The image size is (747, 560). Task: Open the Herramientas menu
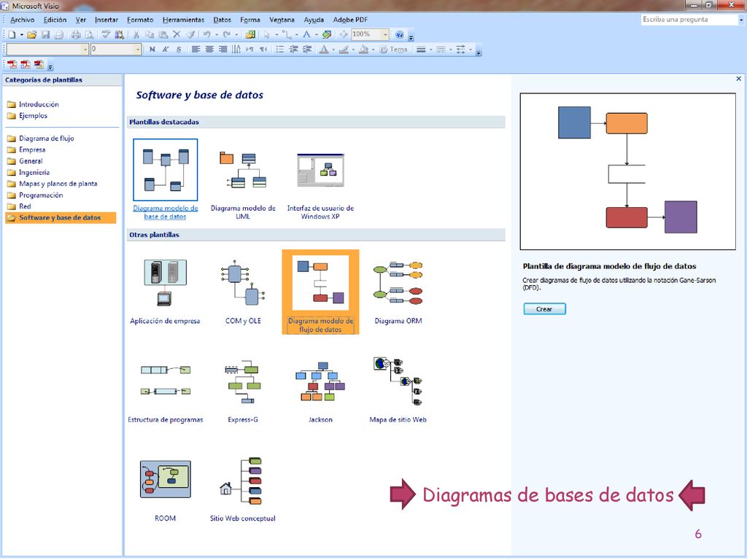click(x=183, y=20)
